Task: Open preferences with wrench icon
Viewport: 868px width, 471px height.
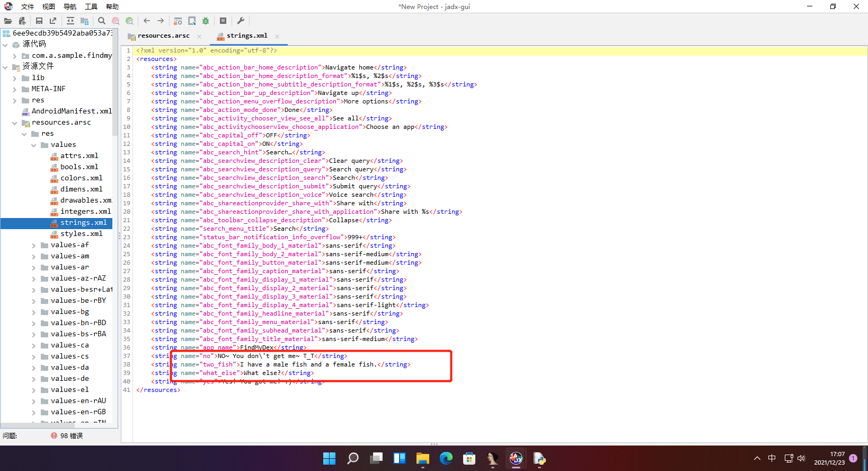Action: (x=241, y=21)
